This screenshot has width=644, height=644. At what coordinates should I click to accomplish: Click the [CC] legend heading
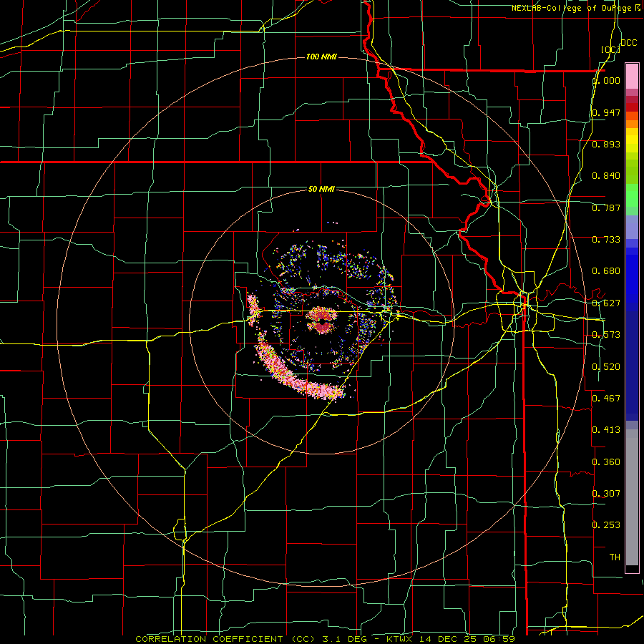click(x=610, y=49)
